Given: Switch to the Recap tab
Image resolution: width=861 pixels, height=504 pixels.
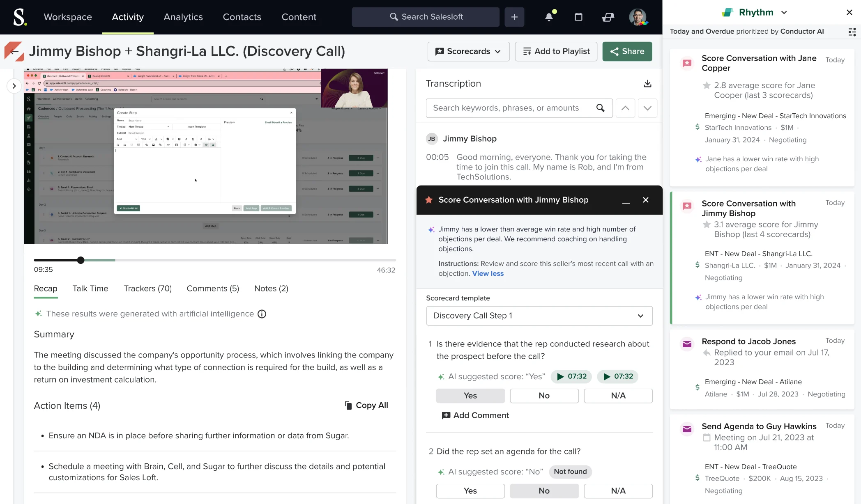Looking at the screenshot, I should pyautogui.click(x=46, y=289).
